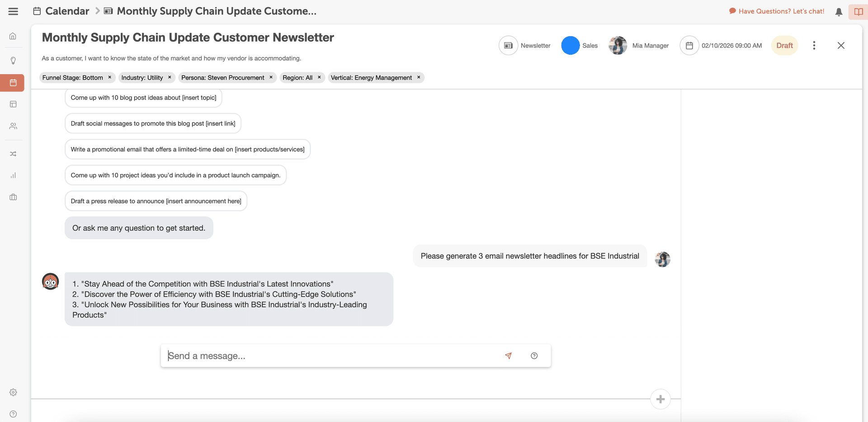Navigate to Calendar via the breadcrumb
The image size is (868, 422).
pos(67,11)
